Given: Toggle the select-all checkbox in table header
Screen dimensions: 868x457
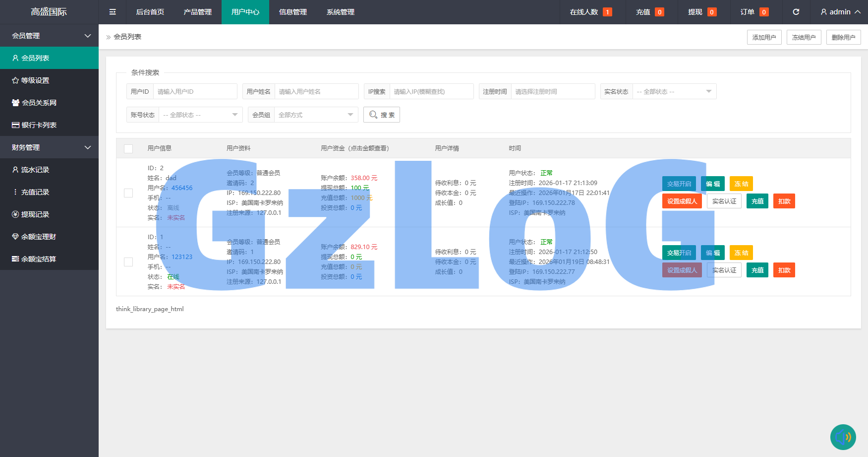Looking at the screenshot, I should coord(128,148).
